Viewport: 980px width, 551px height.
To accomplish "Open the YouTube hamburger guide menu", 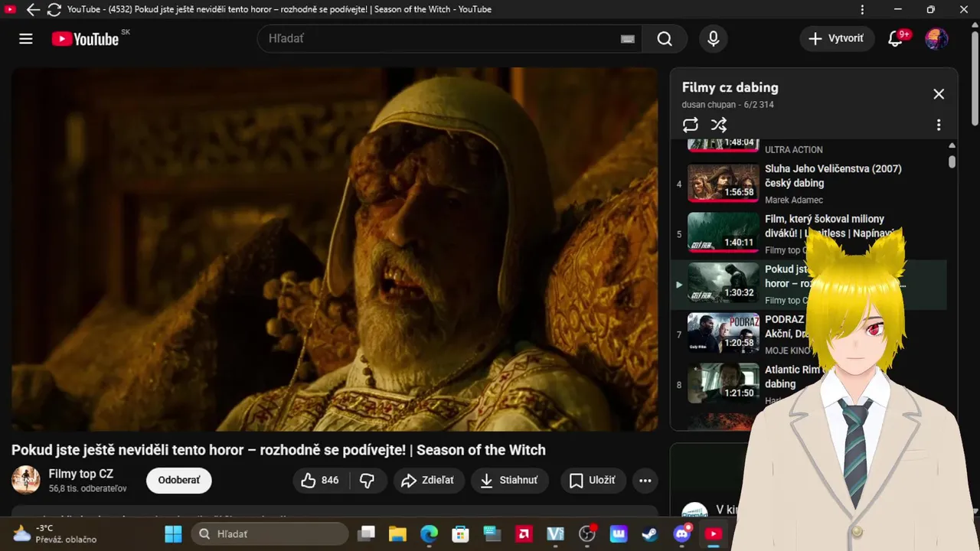I will click(26, 39).
